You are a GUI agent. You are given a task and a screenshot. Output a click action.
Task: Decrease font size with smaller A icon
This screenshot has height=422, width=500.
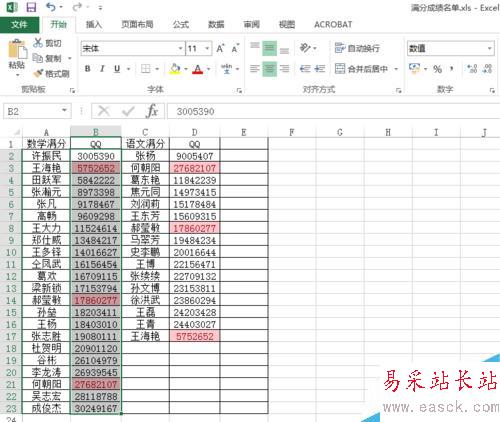coord(235,49)
